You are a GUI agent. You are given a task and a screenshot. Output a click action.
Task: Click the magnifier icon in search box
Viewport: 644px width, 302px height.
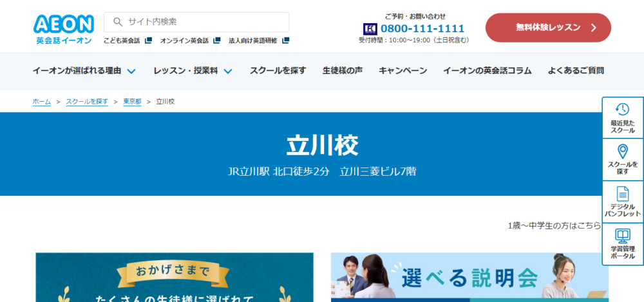click(x=118, y=22)
